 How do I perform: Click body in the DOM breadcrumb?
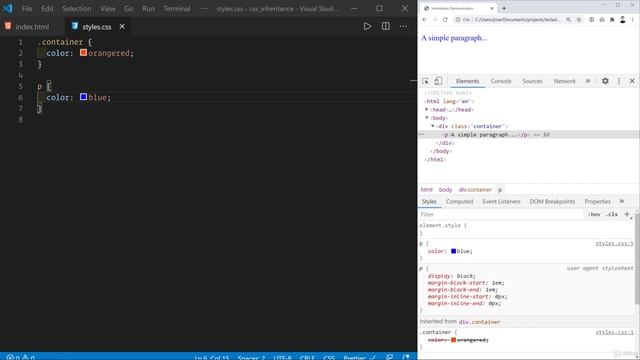[x=445, y=190]
